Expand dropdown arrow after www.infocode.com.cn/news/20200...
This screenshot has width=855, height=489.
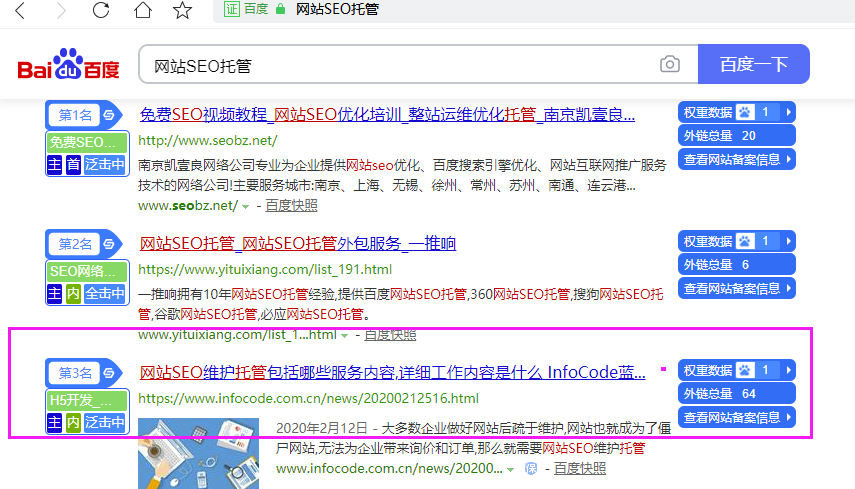click(x=510, y=469)
